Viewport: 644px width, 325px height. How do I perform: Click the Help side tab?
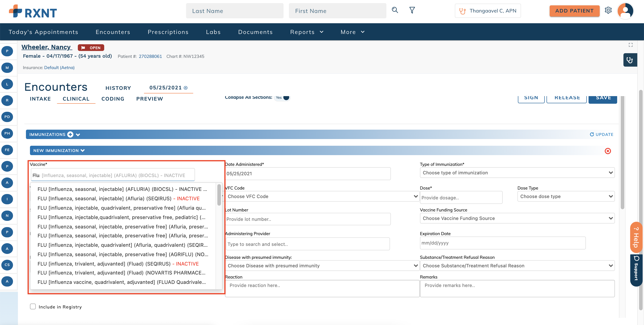coord(636,238)
